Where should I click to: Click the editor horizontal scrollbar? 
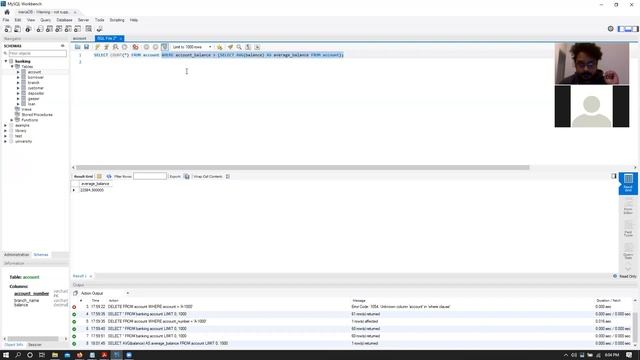[x=303, y=167]
